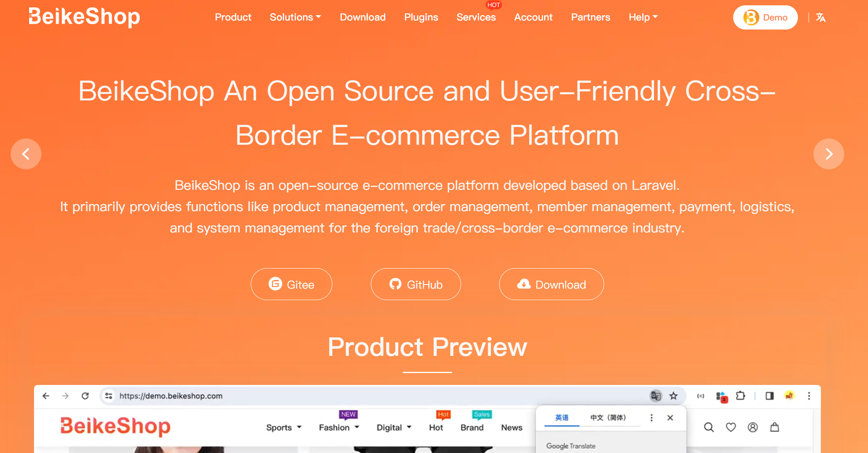The height and width of the screenshot is (453, 868).
Task: Click the search magnifier icon in preview
Action: click(709, 428)
